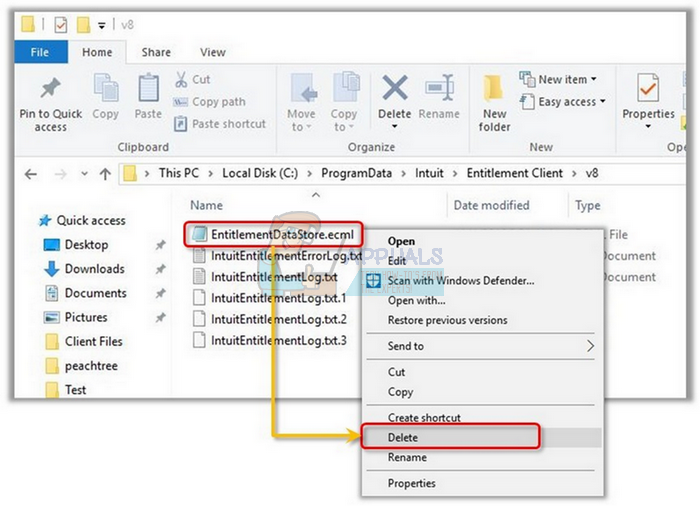Open Downloads in navigation pane
This screenshot has height=506, width=700.
[84, 269]
